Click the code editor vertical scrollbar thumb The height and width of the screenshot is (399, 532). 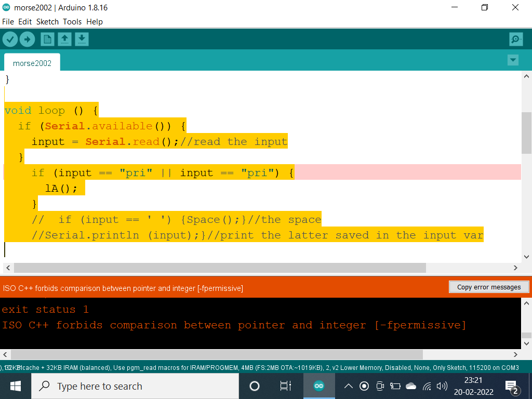[526, 132]
